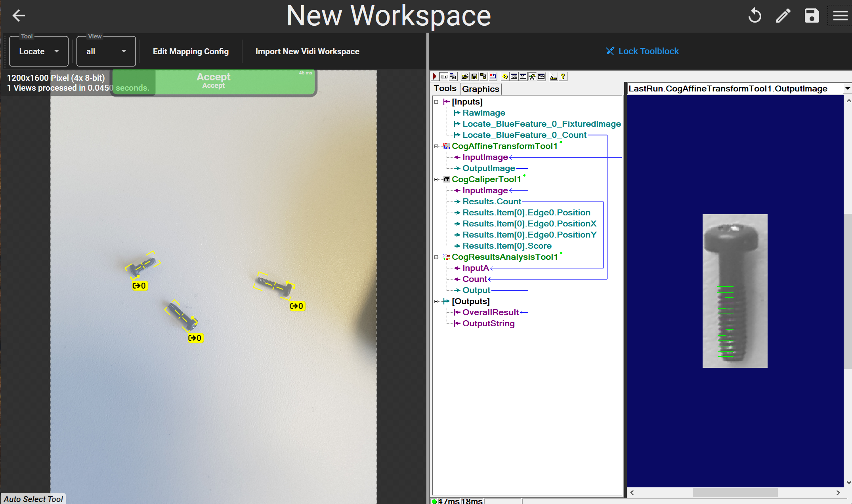Click the image panel horizontal scrollbar thumb

(735, 493)
